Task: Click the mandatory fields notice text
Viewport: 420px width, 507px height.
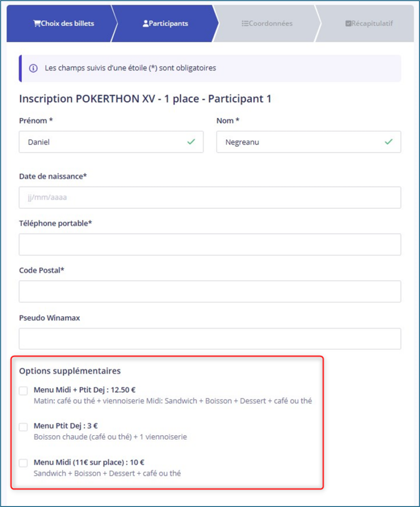Action: point(131,68)
